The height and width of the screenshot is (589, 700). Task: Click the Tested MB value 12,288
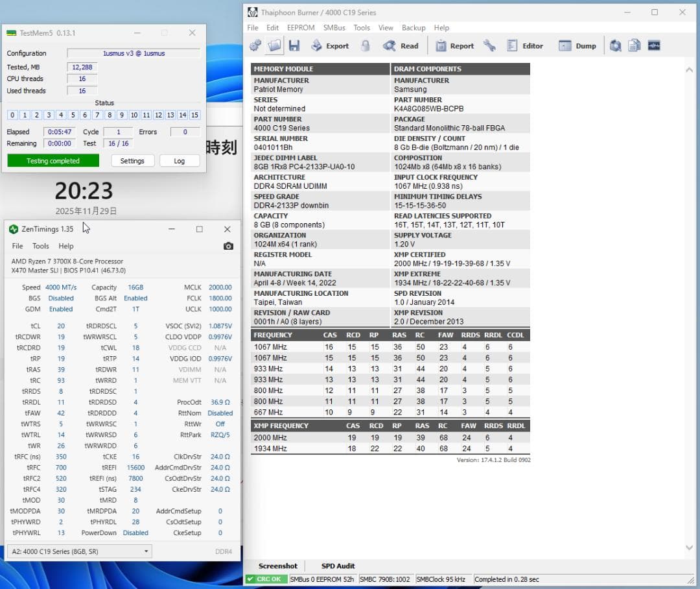click(82, 67)
